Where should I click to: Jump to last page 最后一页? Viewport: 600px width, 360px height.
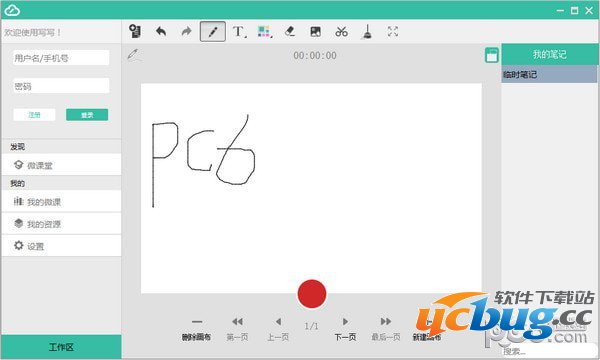[386, 329]
